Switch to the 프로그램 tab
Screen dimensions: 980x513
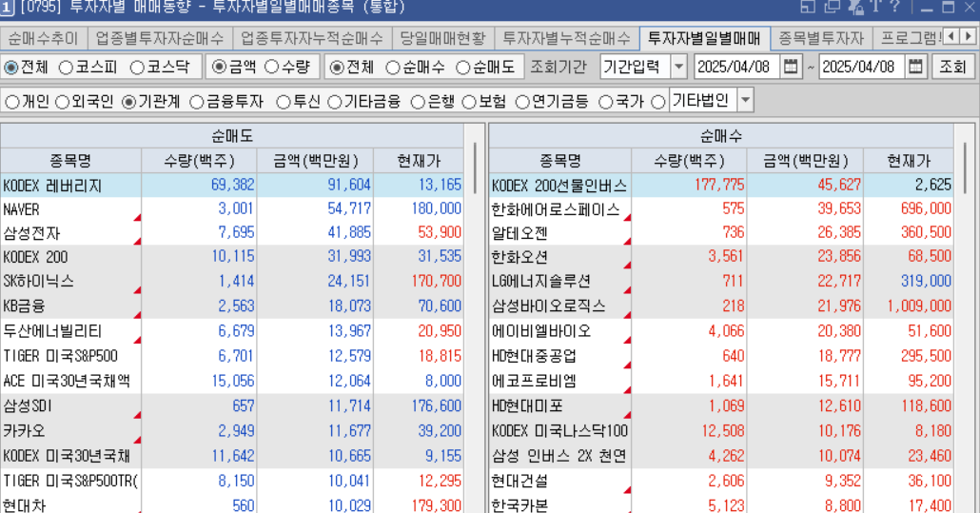(x=910, y=39)
